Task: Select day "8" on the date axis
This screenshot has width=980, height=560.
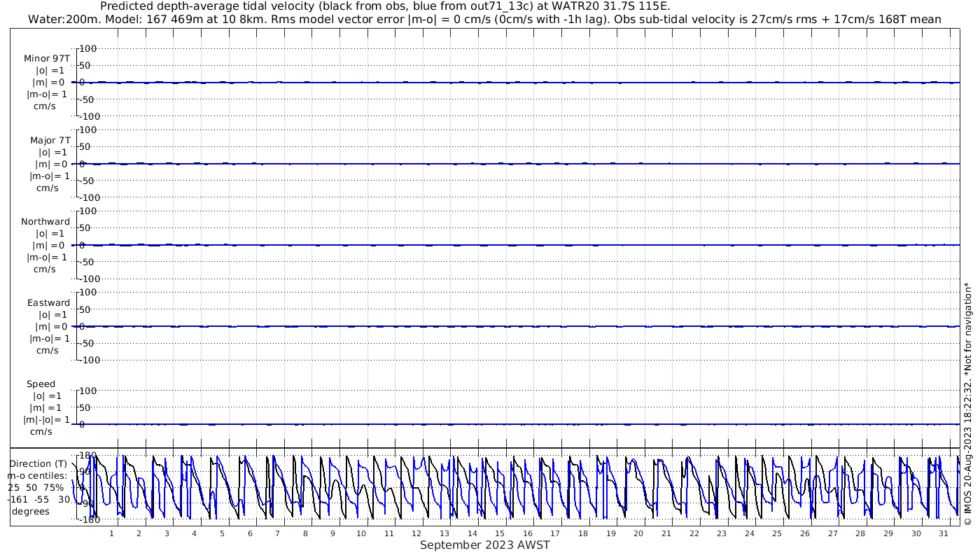Action: 305,533
